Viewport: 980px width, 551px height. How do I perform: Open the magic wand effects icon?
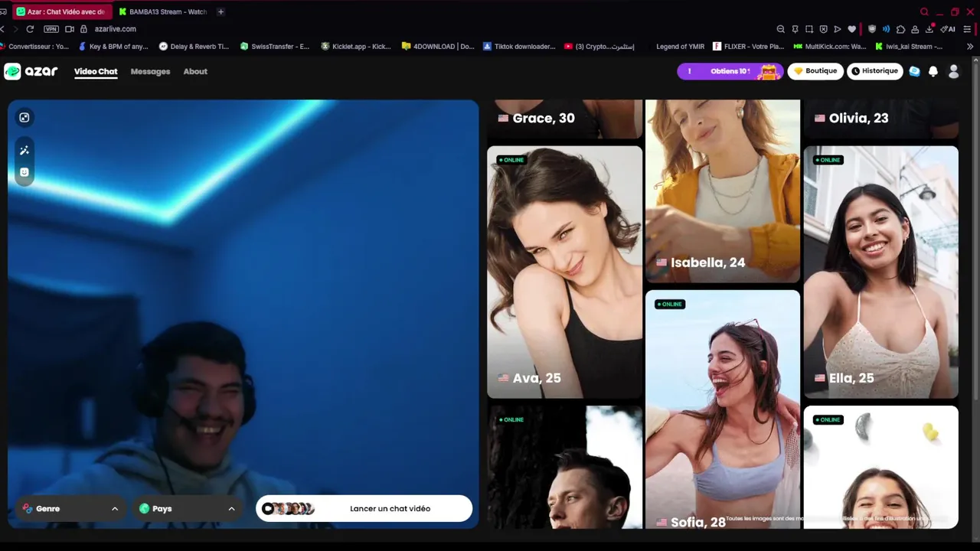24,151
